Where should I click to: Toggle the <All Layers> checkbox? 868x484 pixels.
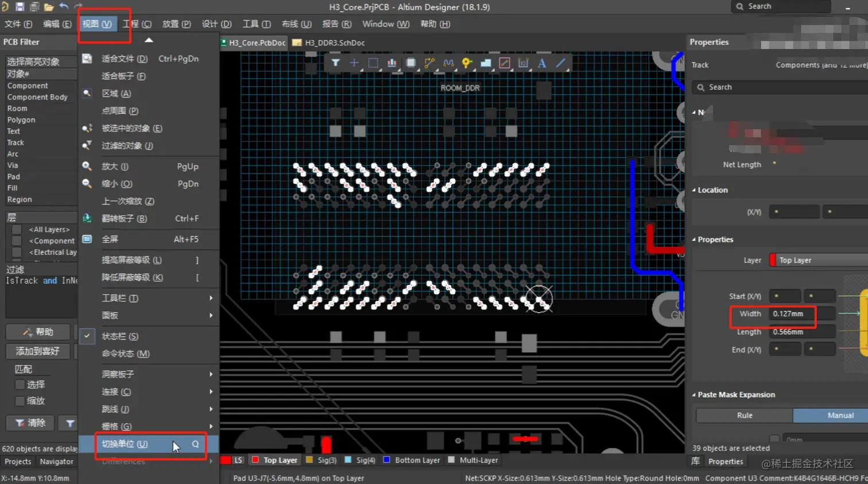tap(17, 230)
